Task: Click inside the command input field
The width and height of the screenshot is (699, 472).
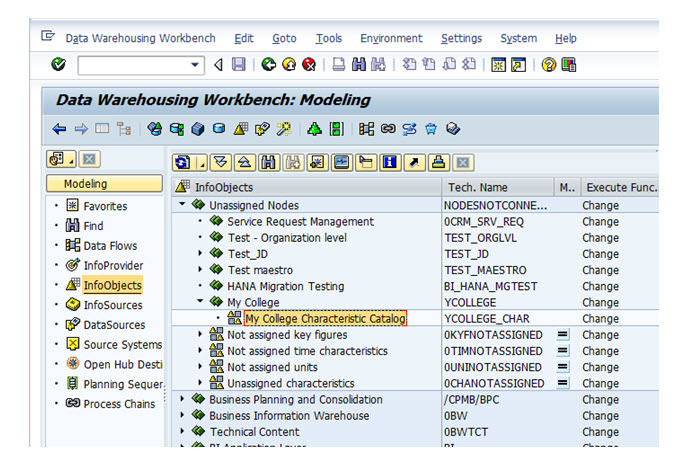Action: 130,65
